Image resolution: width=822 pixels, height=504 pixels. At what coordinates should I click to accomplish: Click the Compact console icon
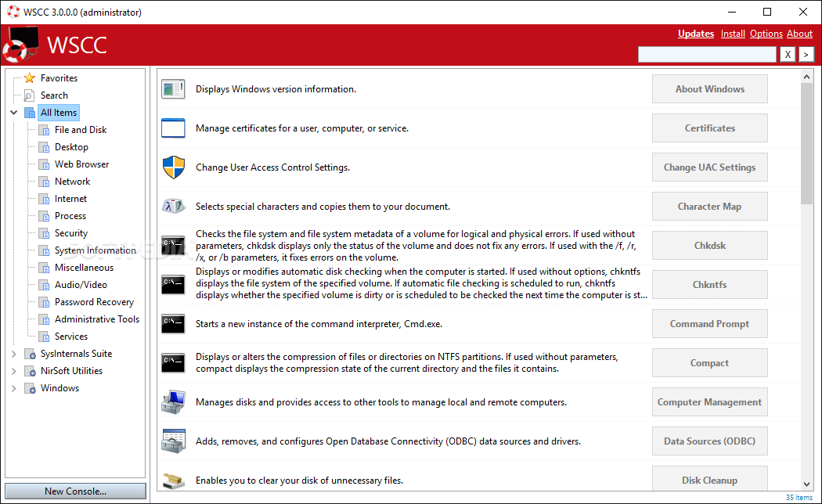pyautogui.click(x=173, y=362)
